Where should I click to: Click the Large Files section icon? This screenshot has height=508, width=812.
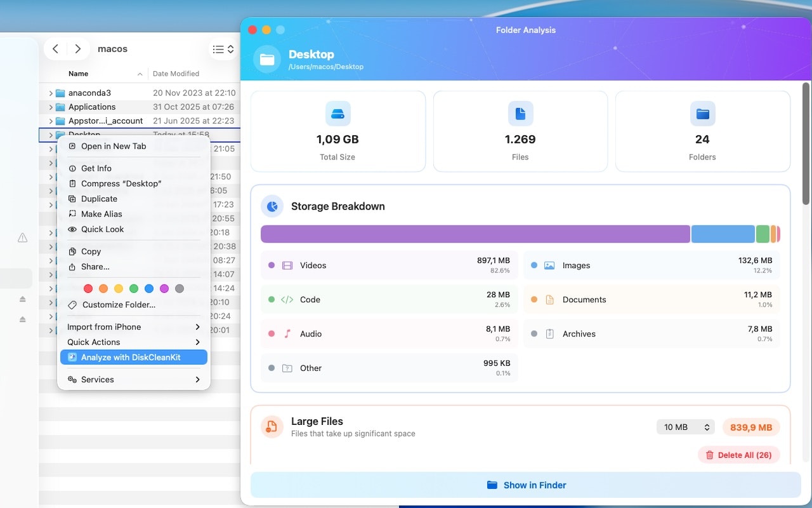(x=272, y=427)
